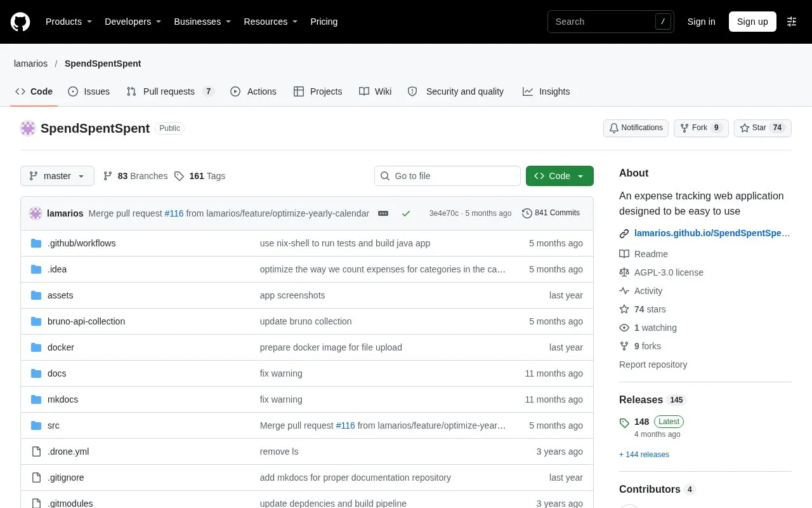
Task: Click the header Search box
Action: (x=610, y=22)
